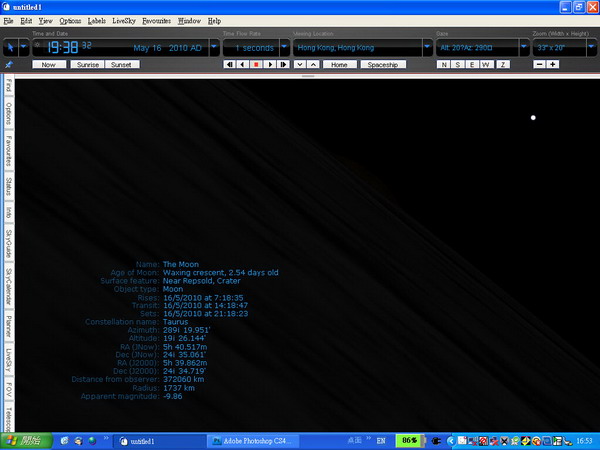Expand the Viewing Location dropdown
This screenshot has width=600, height=450.
pyautogui.click(x=428, y=47)
